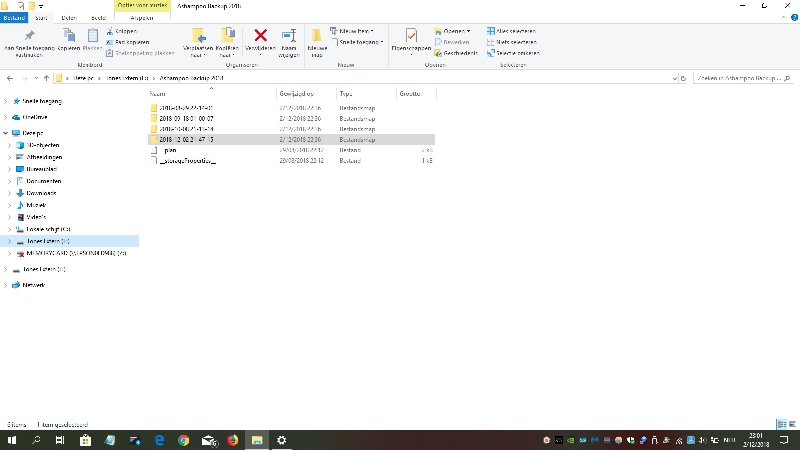Viewport: 800px width, 450px height.
Task: Open the Chrome icon in the taskbar
Action: click(184, 440)
